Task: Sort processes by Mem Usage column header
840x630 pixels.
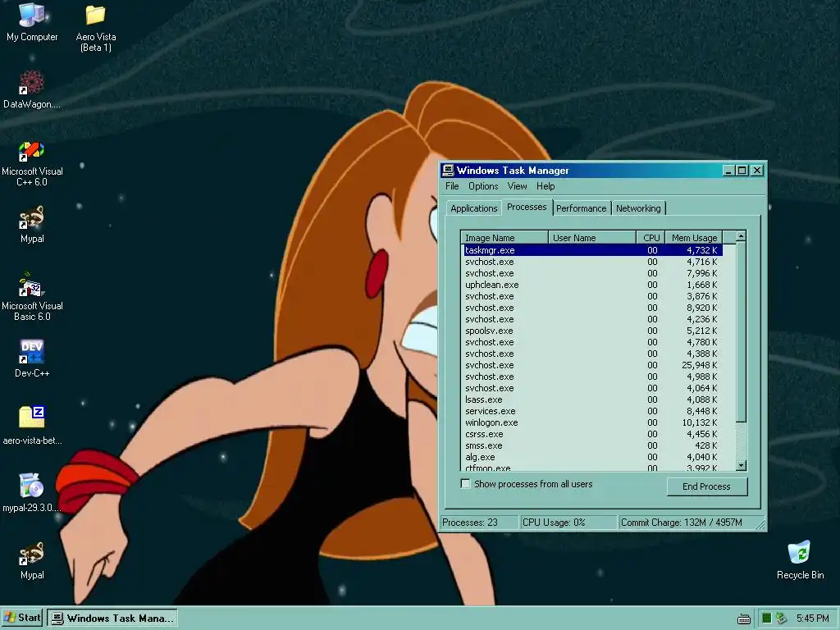Action: coord(694,238)
